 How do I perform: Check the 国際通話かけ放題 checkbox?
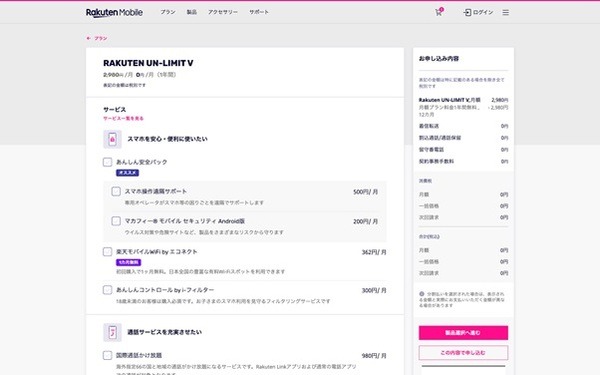(108, 355)
